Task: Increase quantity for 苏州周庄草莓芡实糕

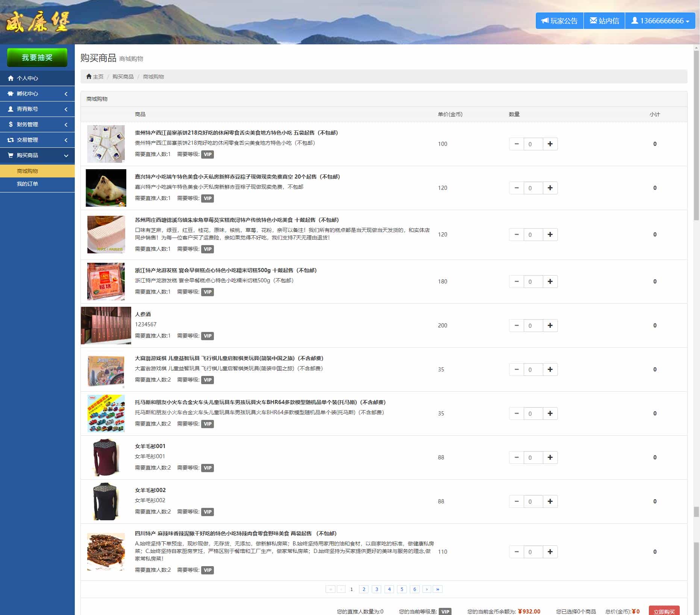Action: tap(550, 235)
